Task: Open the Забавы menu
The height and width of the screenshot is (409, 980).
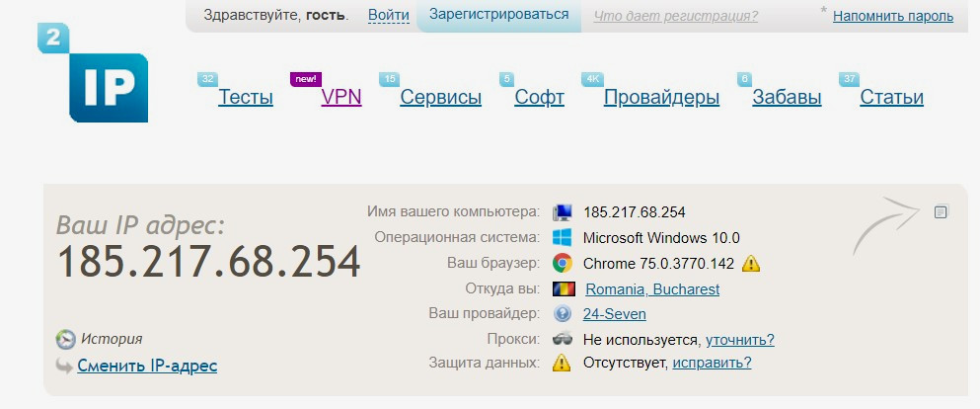Action: coord(787,98)
